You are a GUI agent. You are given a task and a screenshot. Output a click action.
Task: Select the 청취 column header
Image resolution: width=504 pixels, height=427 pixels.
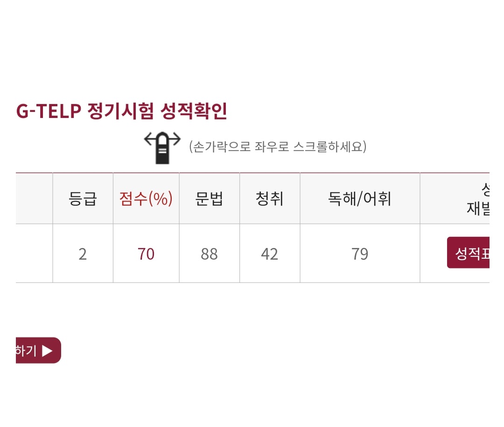coord(270,199)
